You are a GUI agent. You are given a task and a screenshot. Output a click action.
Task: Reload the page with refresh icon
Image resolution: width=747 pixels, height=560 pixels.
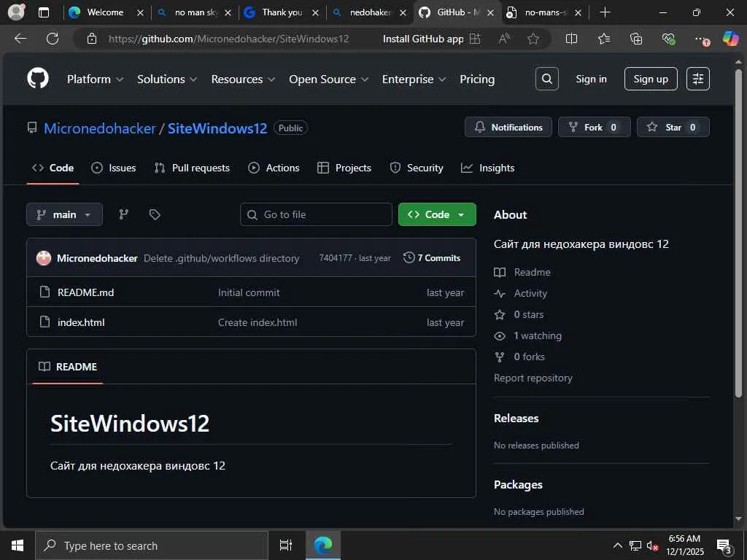(x=53, y=39)
